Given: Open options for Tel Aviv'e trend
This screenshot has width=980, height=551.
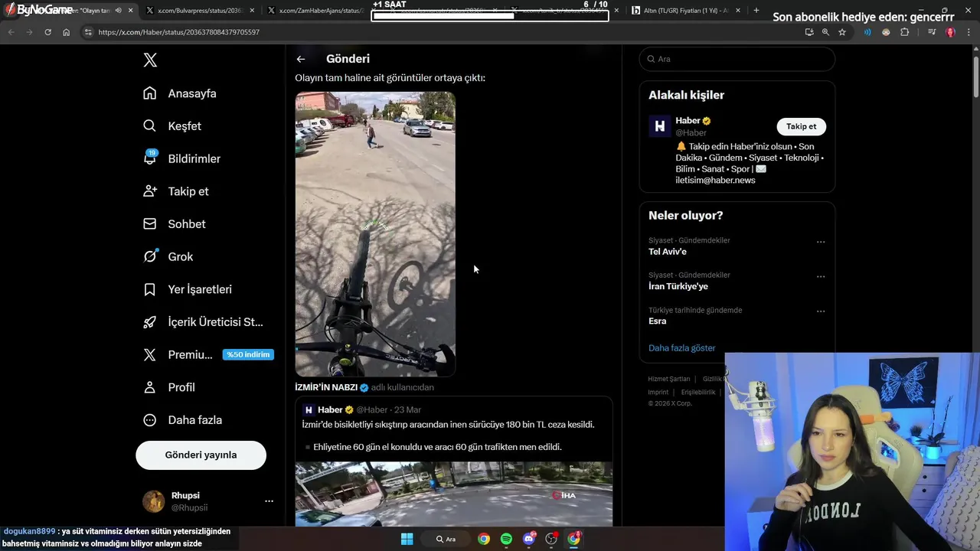Looking at the screenshot, I should 821,242.
